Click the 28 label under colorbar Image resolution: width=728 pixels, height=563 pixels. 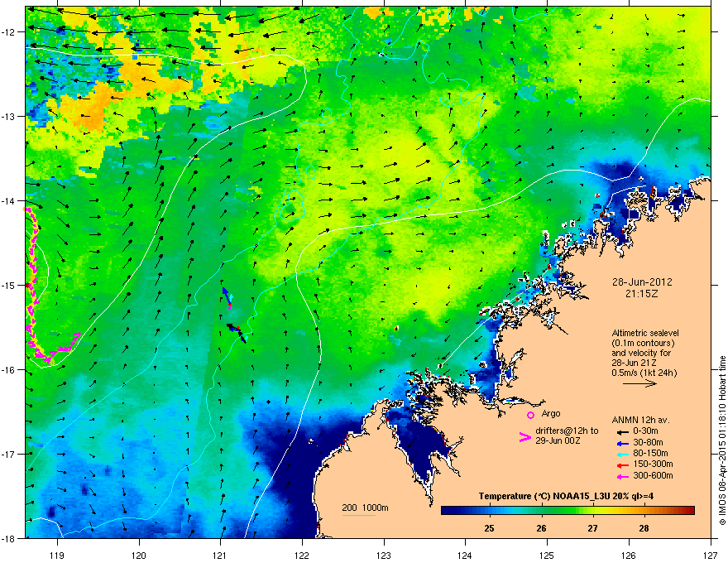(x=644, y=528)
